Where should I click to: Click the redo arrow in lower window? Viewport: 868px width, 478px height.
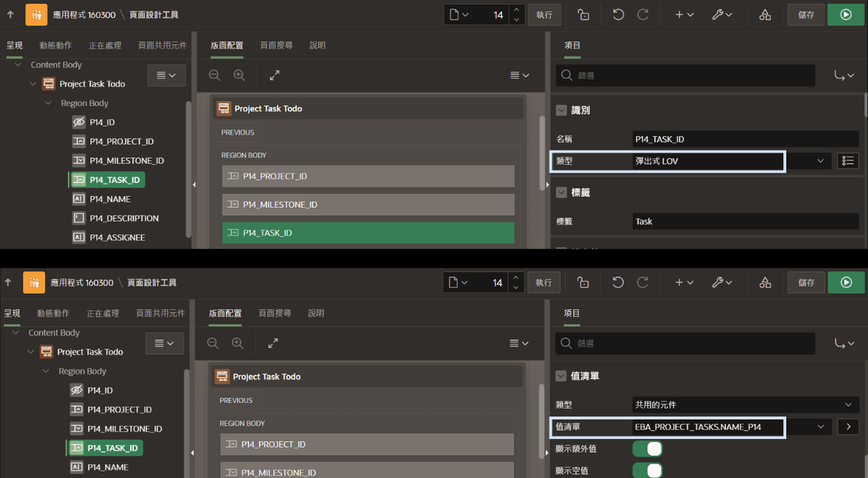tap(642, 283)
